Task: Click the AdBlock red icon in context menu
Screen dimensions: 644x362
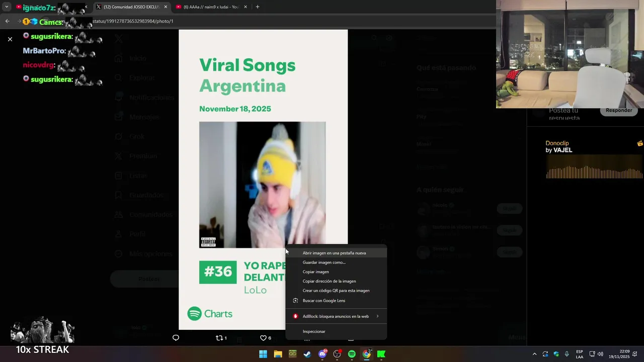Action: tap(295, 316)
